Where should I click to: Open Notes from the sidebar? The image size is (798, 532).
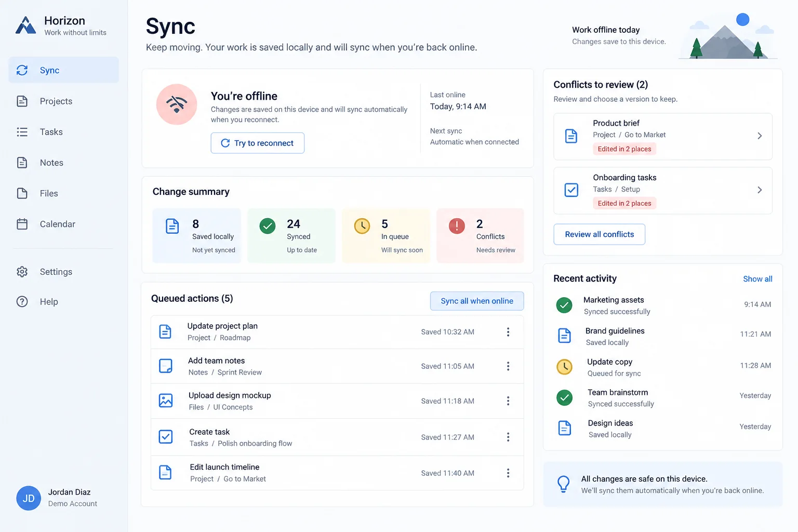click(x=63, y=163)
